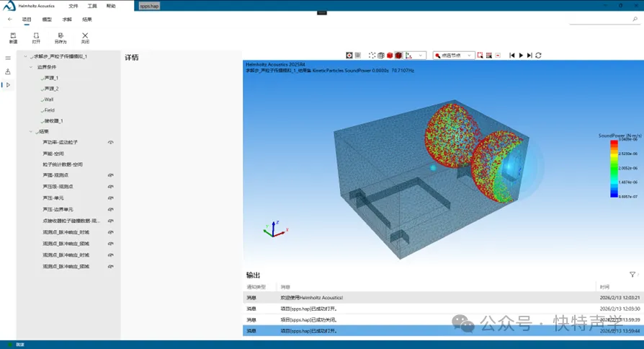Viewport: 644px width, 349px height.
Task: Select the spps.hap document tab
Action: (x=149, y=6)
